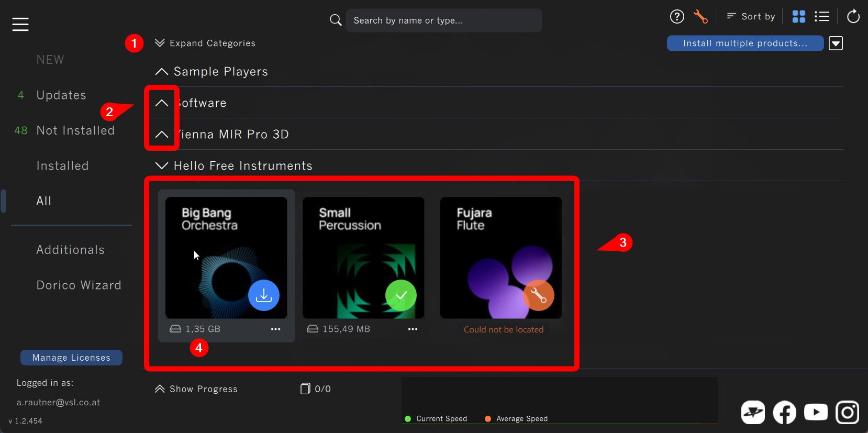Open the Updates sidebar tab

(x=61, y=95)
